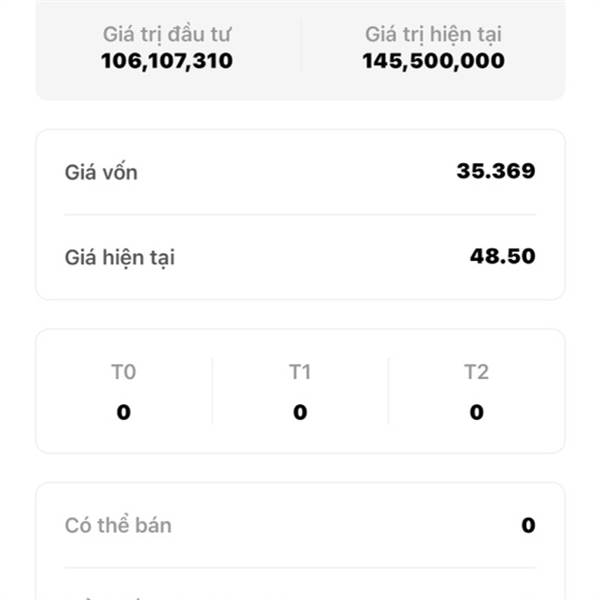The width and height of the screenshot is (600, 600).
Task: Select the Có thể bán quantity value
Action: 528,525
